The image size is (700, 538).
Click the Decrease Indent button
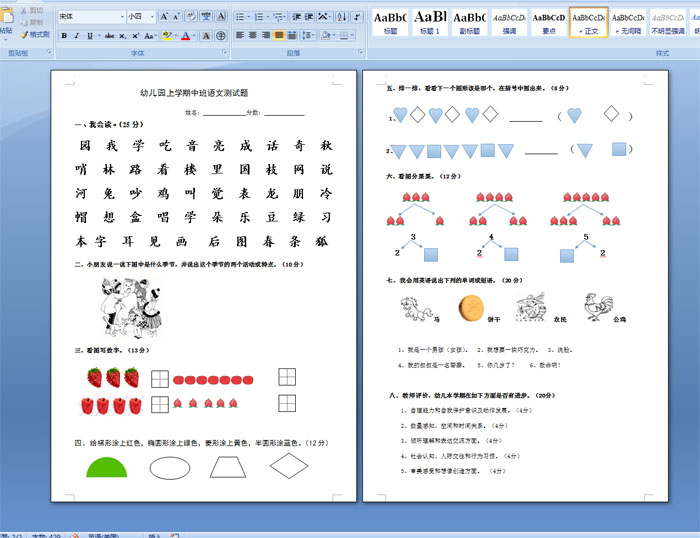(x=296, y=17)
